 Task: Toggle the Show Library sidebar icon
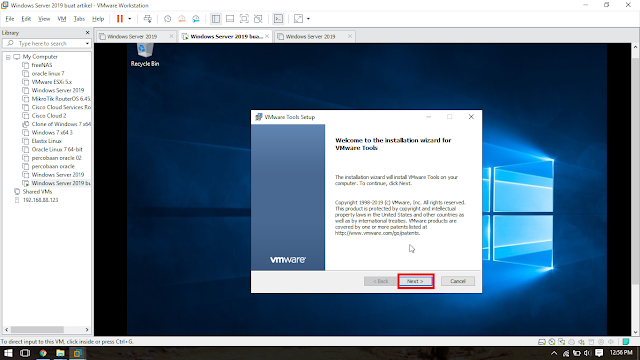tap(216, 19)
